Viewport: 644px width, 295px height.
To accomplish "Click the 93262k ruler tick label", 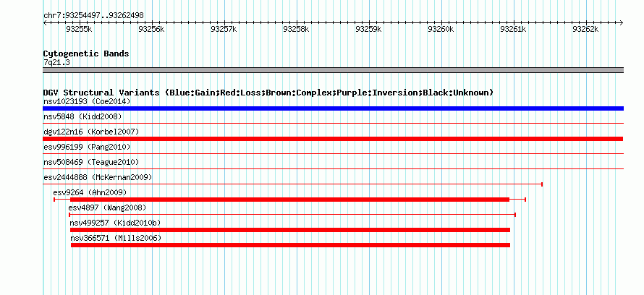I will click(585, 29).
